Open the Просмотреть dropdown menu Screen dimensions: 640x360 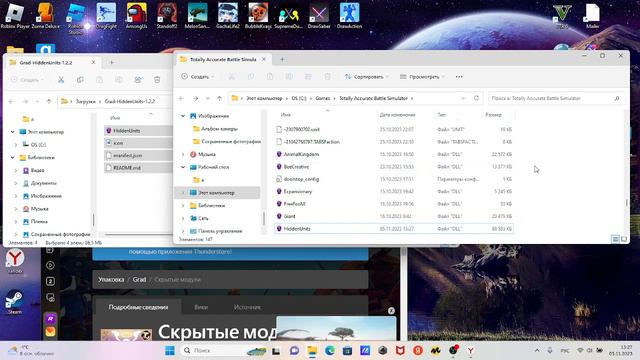tap(422, 77)
